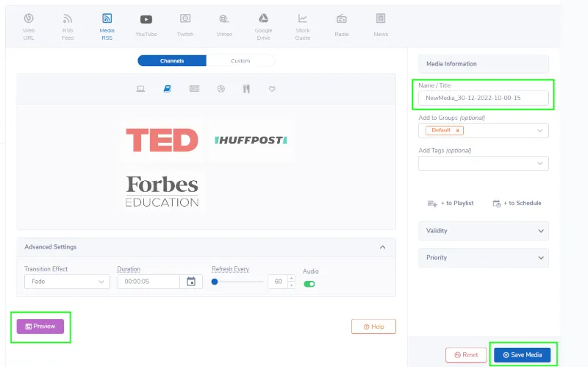Select the TED channel thumbnail

[162, 140]
